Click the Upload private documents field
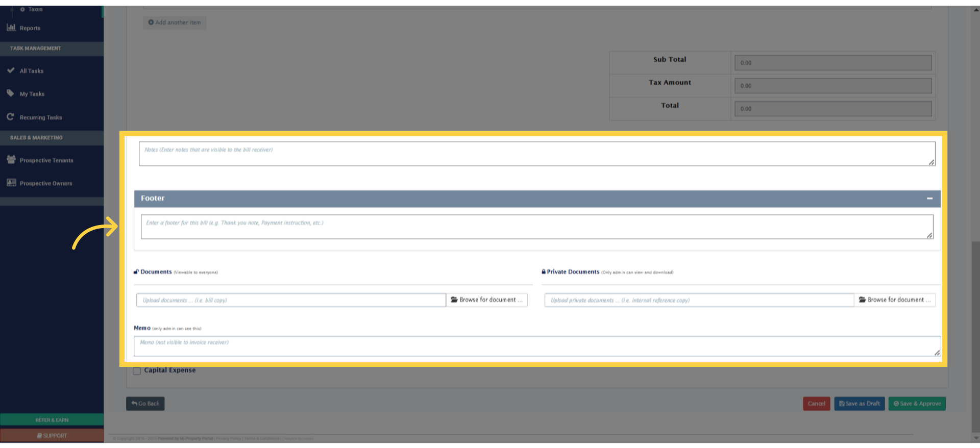Screen dimensions: 980x448 (699, 300)
